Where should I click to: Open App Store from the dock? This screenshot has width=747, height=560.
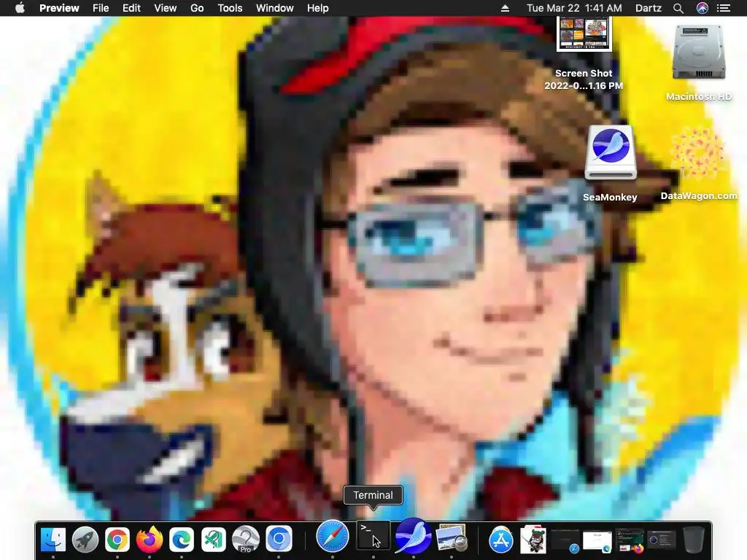[501, 540]
